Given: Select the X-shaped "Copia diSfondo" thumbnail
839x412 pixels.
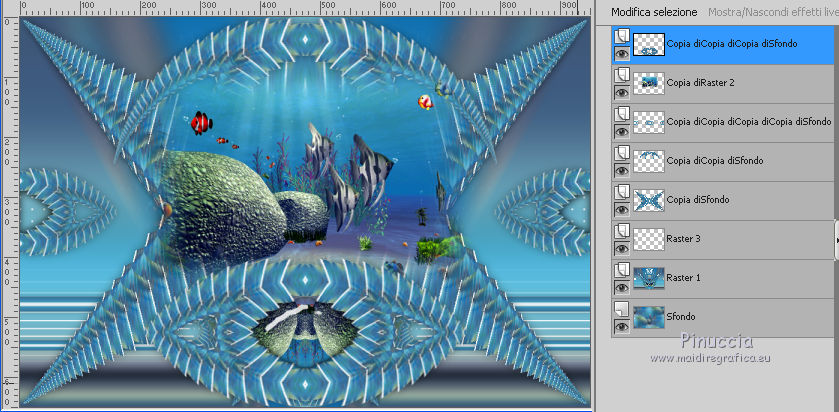Looking at the screenshot, I should pos(649,201).
